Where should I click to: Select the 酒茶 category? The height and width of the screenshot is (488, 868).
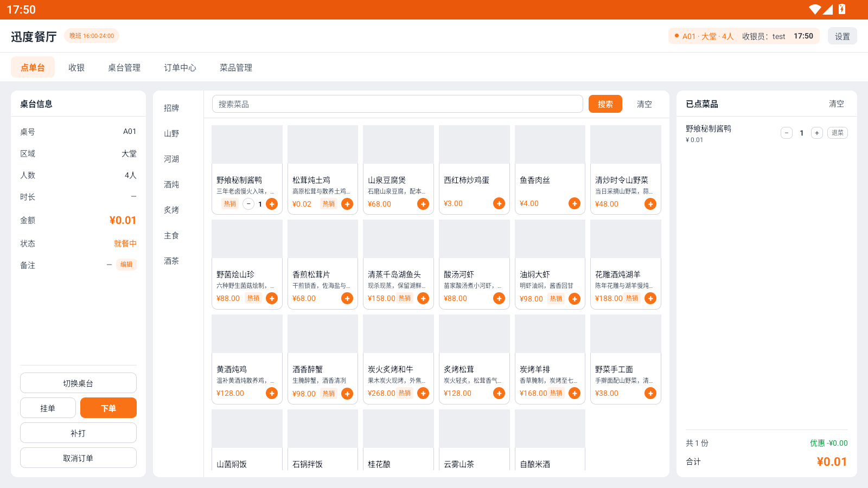click(171, 261)
